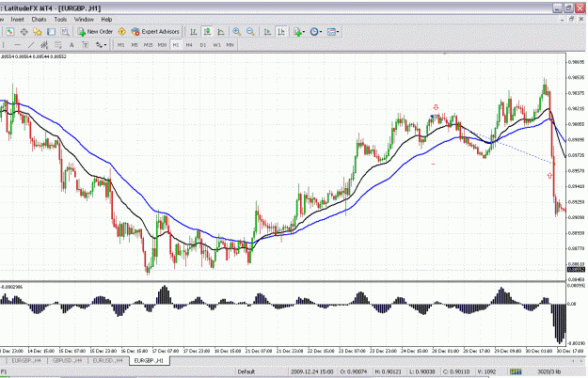The image size is (588, 378).
Task: Open the arrows objects dropdown
Action: click(101, 45)
